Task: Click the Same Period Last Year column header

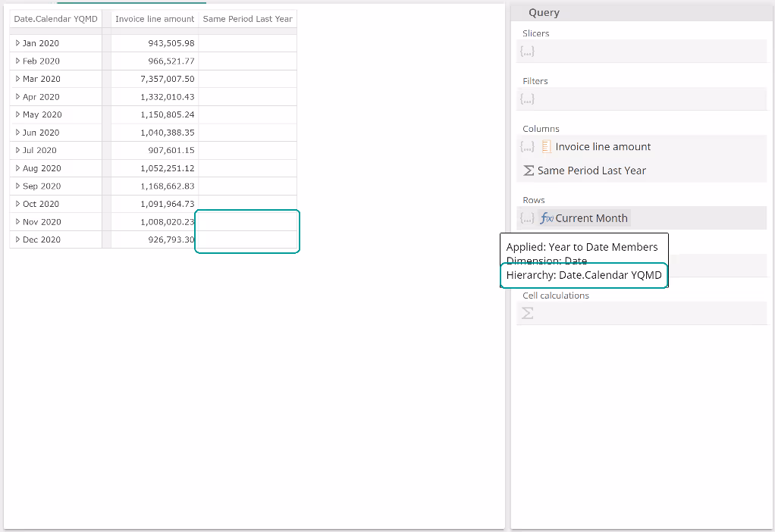Action: 247,19
